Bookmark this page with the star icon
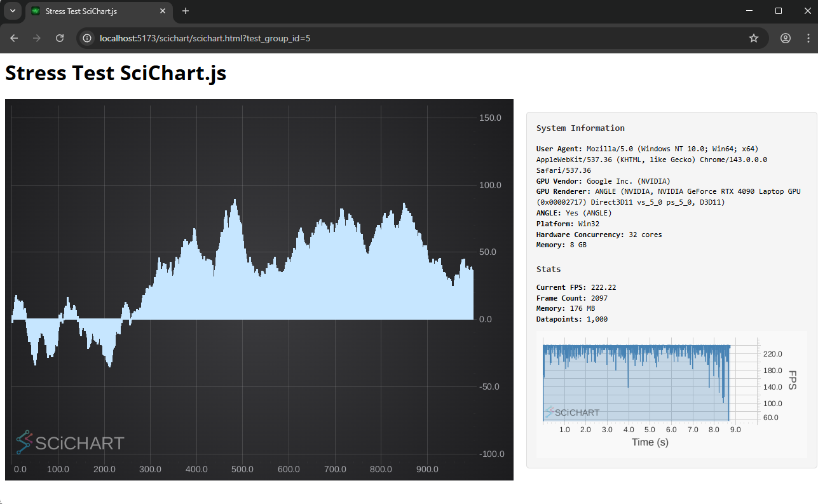This screenshot has height=504, width=818. click(x=754, y=38)
